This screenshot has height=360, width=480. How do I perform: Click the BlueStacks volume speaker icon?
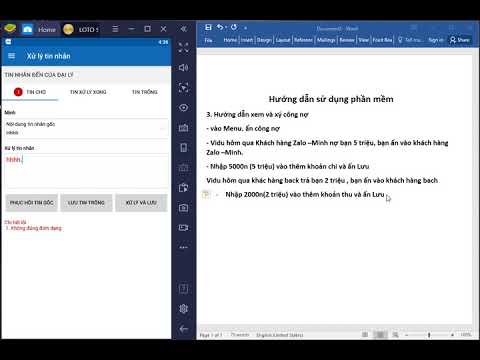click(x=184, y=68)
